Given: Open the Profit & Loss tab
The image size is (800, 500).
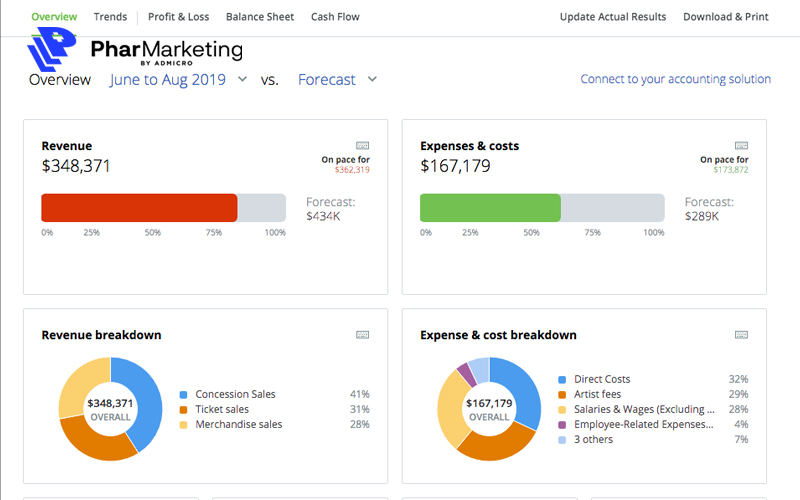Looking at the screenshot, I should click(x=179, y=17).
